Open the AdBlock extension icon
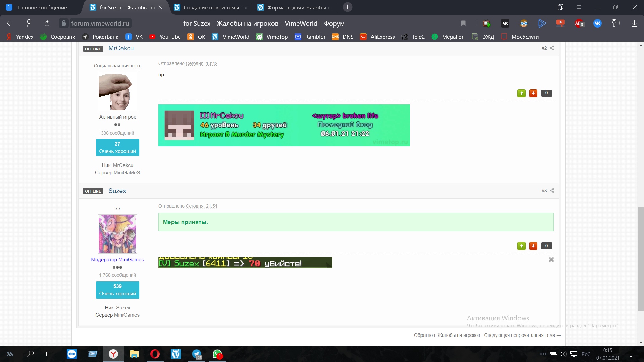The image size is (644, 362). (x=579, y=23)
